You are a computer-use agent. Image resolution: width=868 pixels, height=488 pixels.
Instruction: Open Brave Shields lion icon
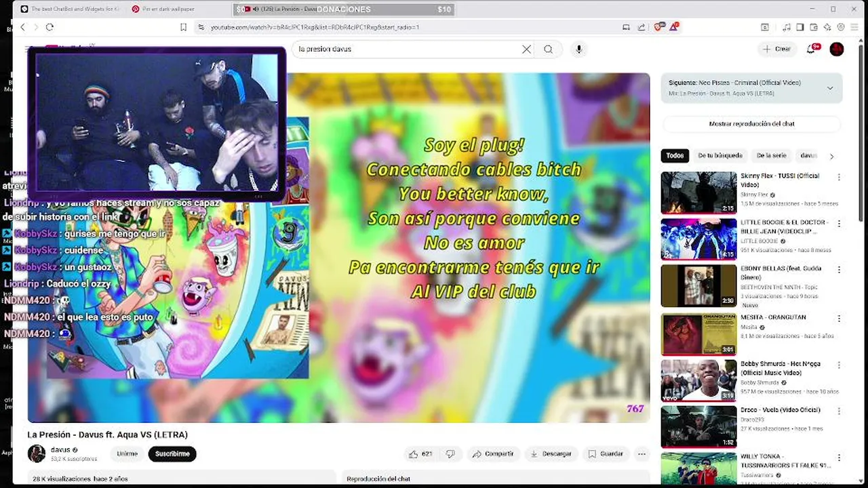point(658,27)
